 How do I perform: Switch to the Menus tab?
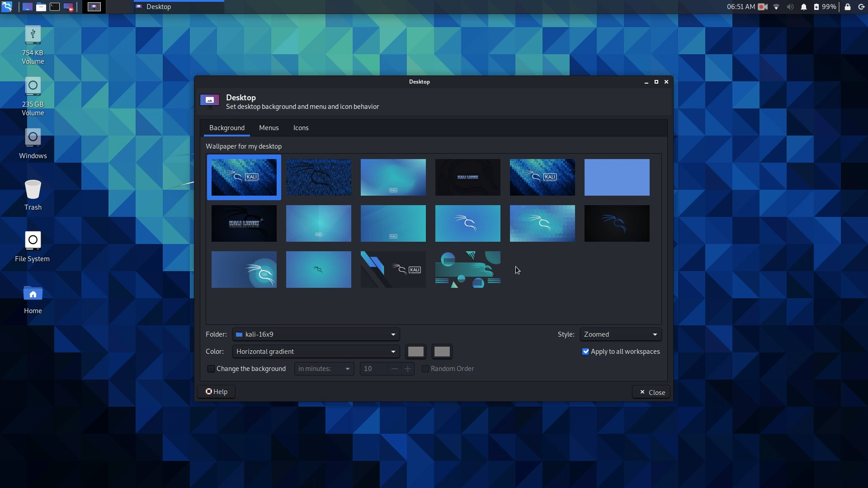click(x=269, y=128)
